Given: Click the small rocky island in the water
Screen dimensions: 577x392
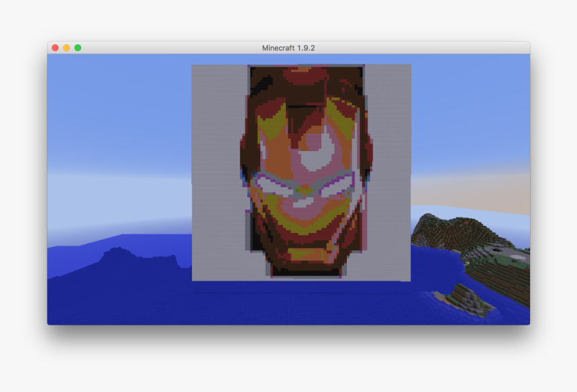Looking at the screenshot, I should [464, 300].
